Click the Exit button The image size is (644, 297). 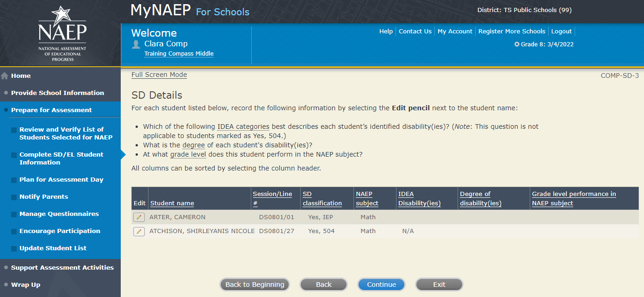pos(440,284)
